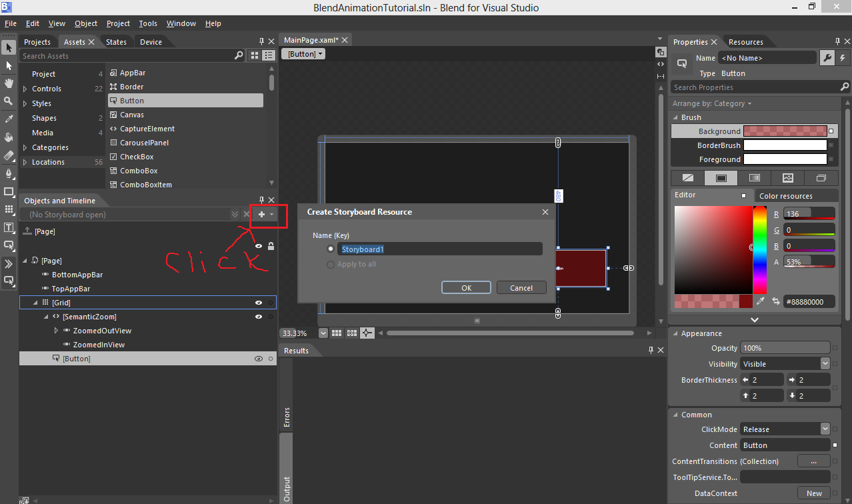Select the Camera Orbit tool
The width and height of the screenshot is (852, 504).
[9, 136]
